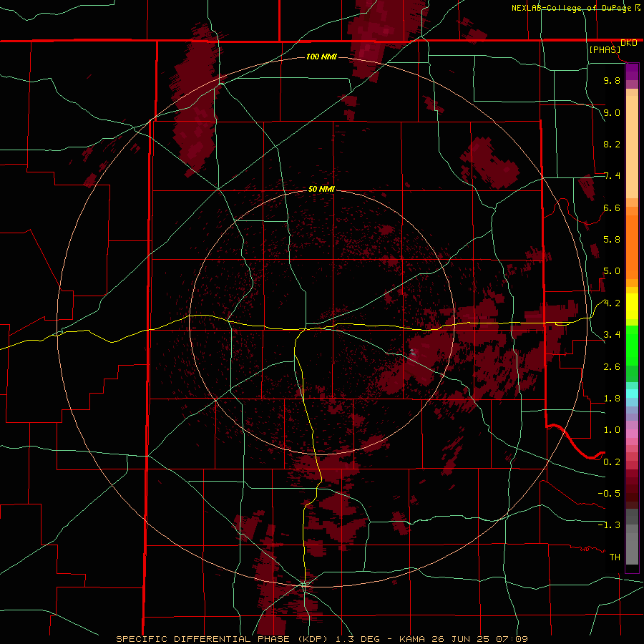Pick the yellow segment of the color bar
644x644 pixels.
click(x=632, y=306)
